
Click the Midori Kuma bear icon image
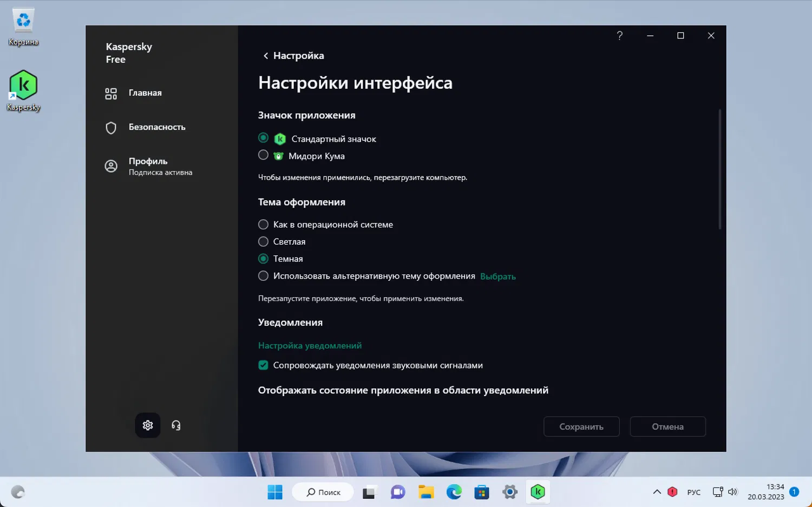278,156
